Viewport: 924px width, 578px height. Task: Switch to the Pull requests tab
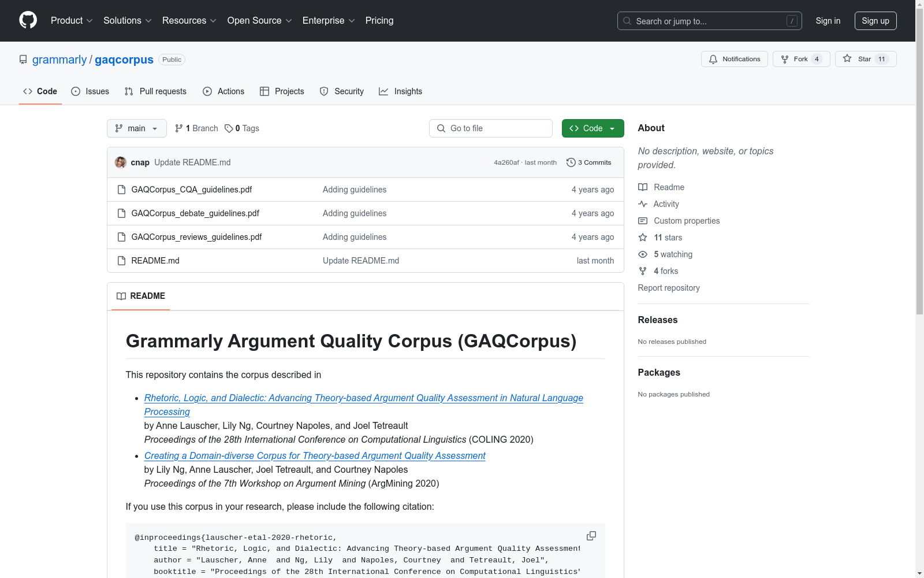(155, 91)
